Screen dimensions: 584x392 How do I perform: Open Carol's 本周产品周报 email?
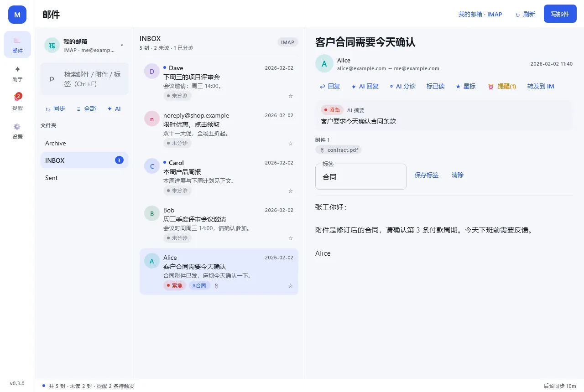pyautogui.click(x=219, y=177)
